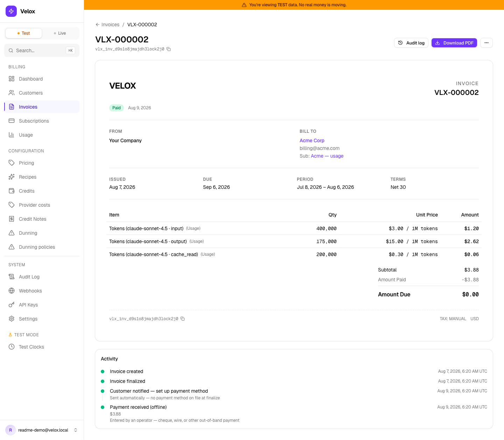Open Dunning policies page
This screenshot has width=504, height=440.
point(42,247)
